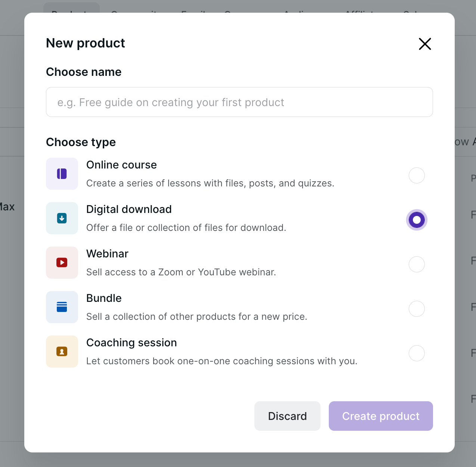
Task: Click the Online course title text
Action: [121, 165]
